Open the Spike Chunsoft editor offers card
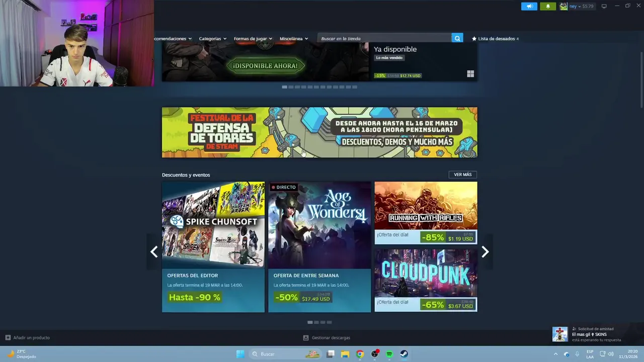This screenshot has height=362, width=644. tap(213, 247)
